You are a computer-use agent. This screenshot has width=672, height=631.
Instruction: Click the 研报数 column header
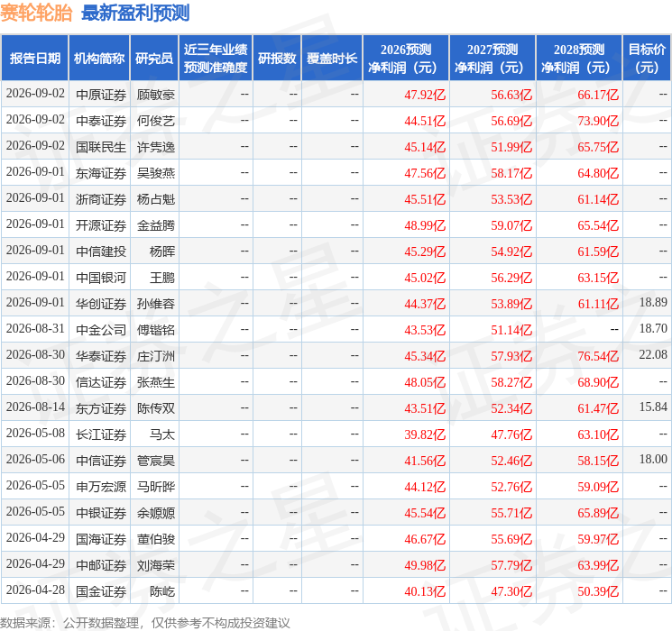point(277,58)
